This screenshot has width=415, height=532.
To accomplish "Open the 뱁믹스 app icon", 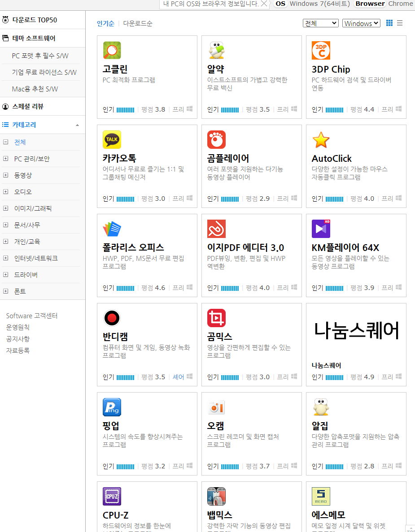I will (216, 497).
